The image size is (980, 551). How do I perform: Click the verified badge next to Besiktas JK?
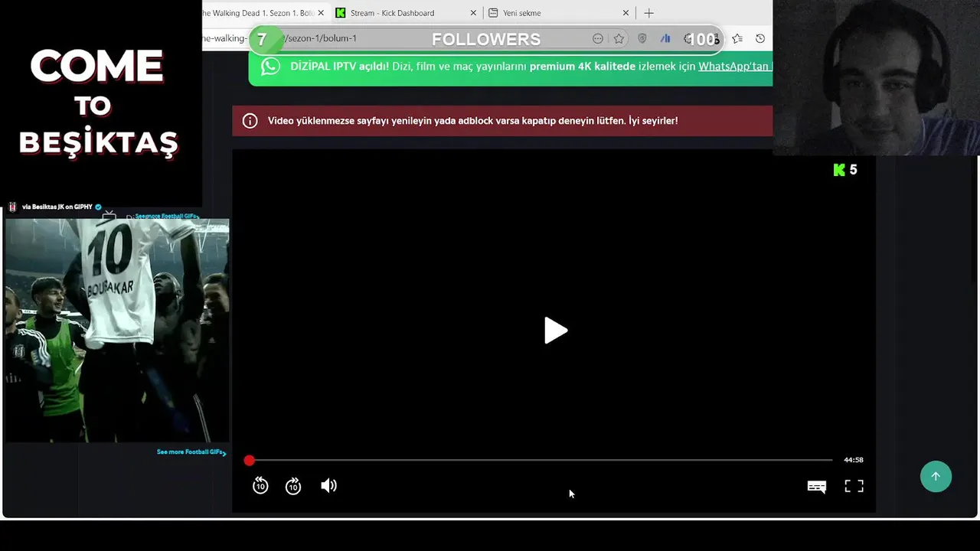click(98, 207)
